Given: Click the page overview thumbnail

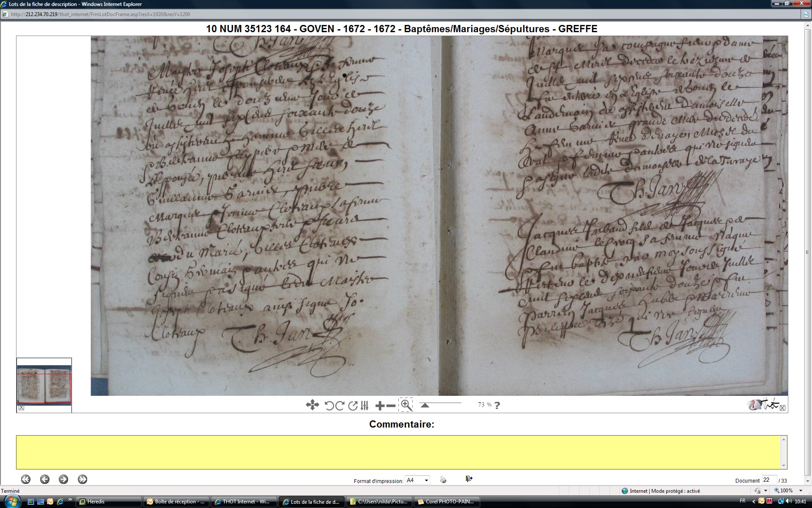Looking at the screenshot, I should point(44,385).
